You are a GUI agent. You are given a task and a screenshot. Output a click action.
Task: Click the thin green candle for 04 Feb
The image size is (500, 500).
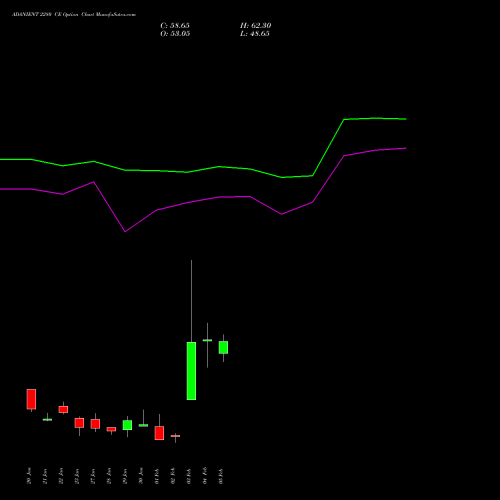(207, 340)
